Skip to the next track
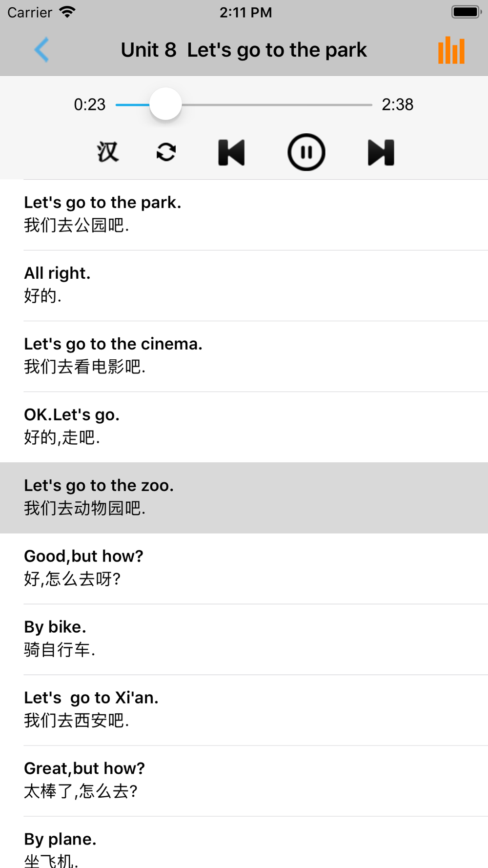The image size is (488, 868). coord(381,152)
